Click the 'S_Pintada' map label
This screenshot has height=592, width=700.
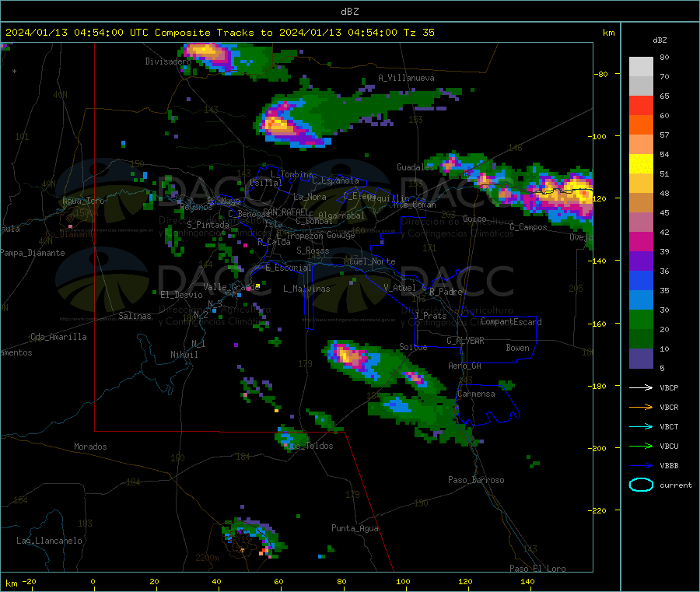(208, 225)
